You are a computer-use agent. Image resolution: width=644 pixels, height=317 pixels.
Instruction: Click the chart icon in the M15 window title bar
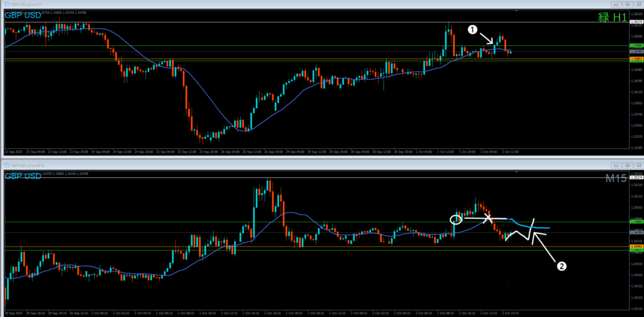[x=6, y=165]
